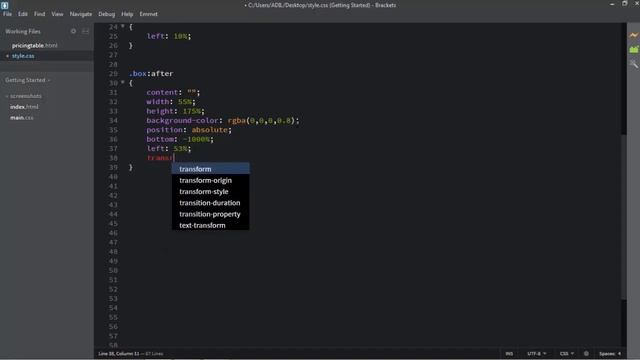Image resolution: width=640 pixels, height=360 pixels.
Task: Open the Help menu
Action: [x=127, y=14]
